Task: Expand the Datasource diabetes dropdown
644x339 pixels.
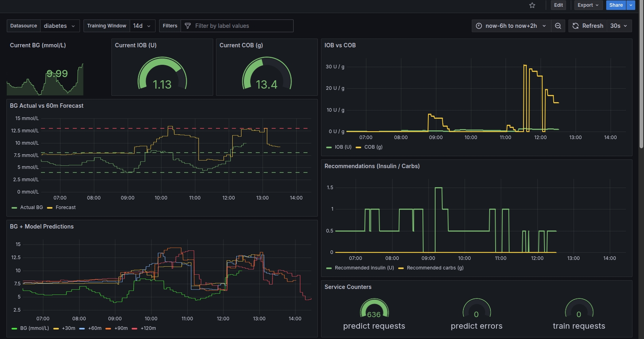Action: tap(59, 26)
